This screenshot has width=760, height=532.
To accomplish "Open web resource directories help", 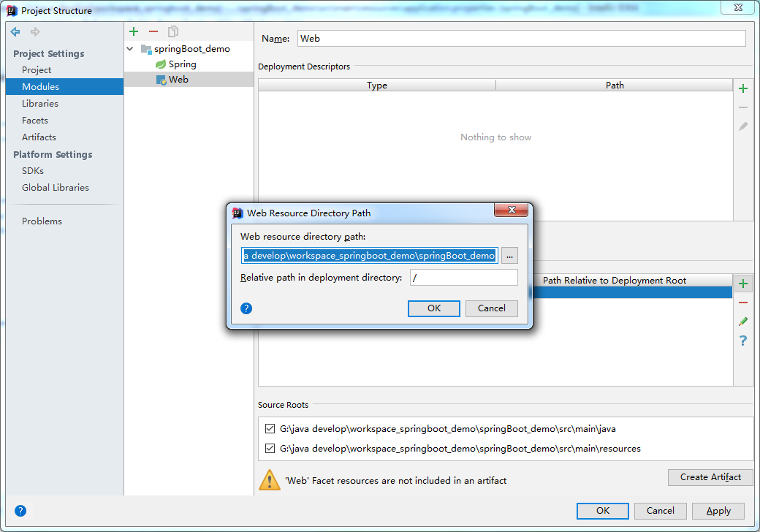I will tap(743, 341).
